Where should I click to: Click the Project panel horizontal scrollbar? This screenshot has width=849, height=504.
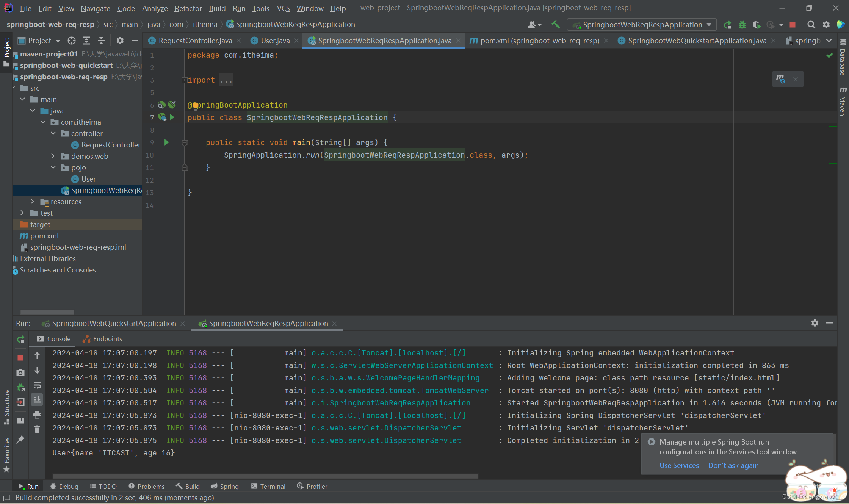47,312
